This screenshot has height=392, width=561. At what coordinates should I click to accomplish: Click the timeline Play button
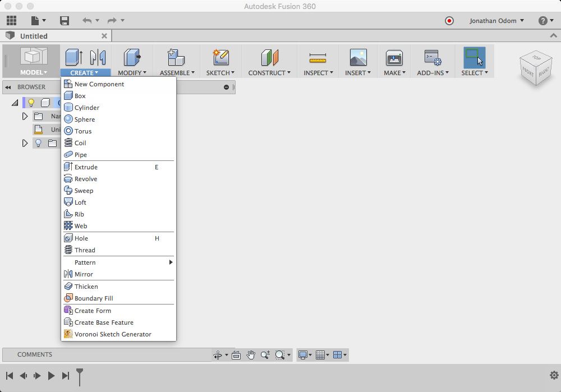51,376
